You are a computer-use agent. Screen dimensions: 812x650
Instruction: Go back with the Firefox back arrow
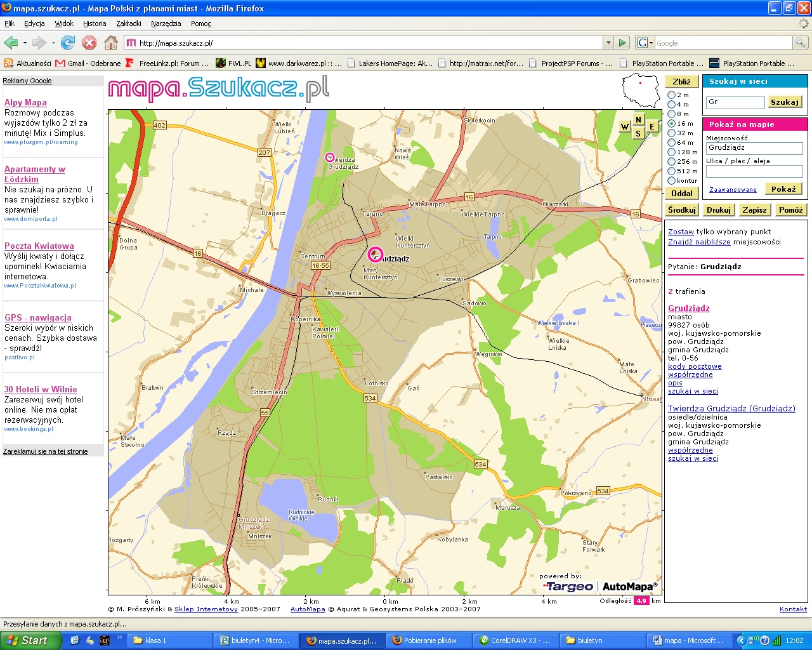(11, 43)
